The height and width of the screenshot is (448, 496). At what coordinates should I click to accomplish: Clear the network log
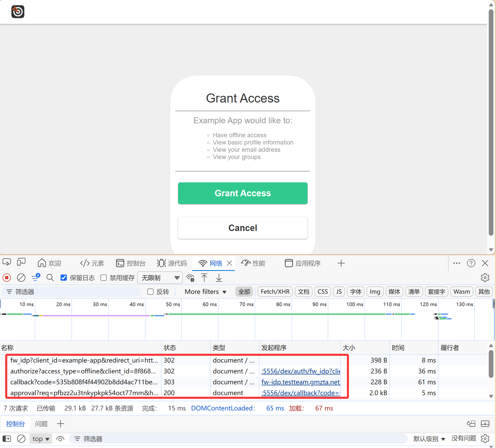click(x=21, y=278)
